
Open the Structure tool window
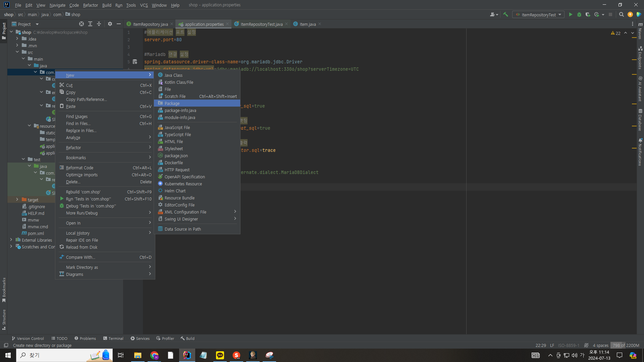(4, 319)
